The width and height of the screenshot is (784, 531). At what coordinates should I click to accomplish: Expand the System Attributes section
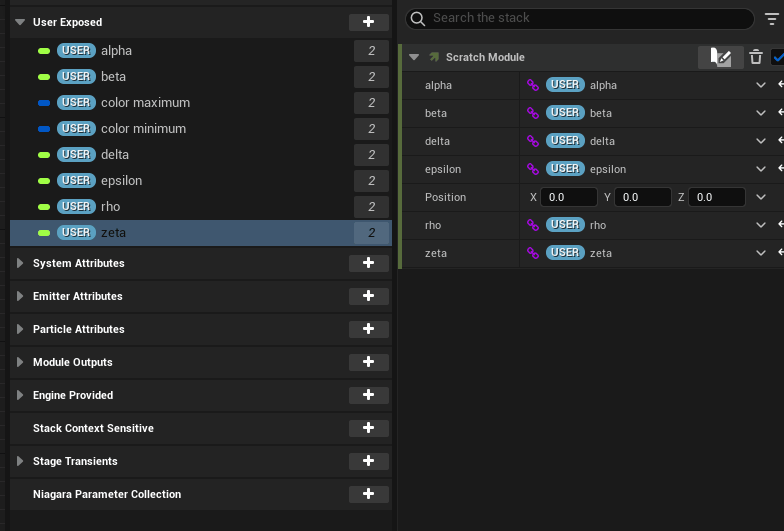coord(20,263)
